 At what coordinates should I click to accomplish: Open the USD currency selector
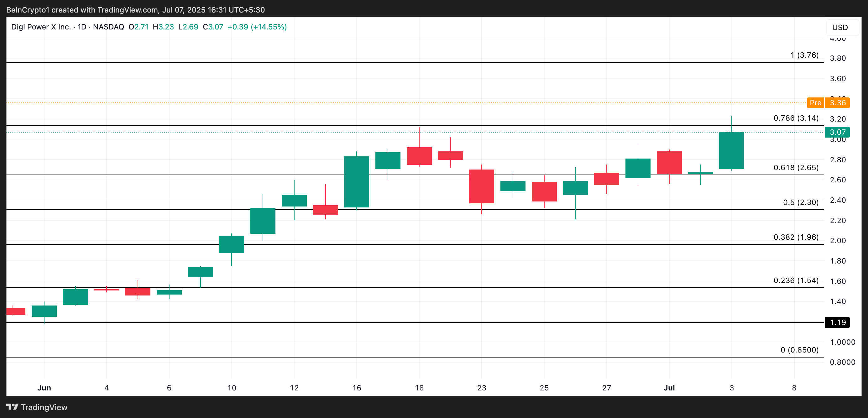(840, 28)
